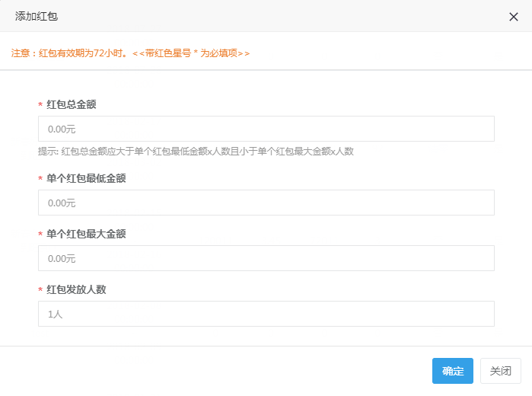The height and width of the screenshot is (396, 532).
Task: Click the 单个红包最低金额 field label
Action: pos(86,178)
